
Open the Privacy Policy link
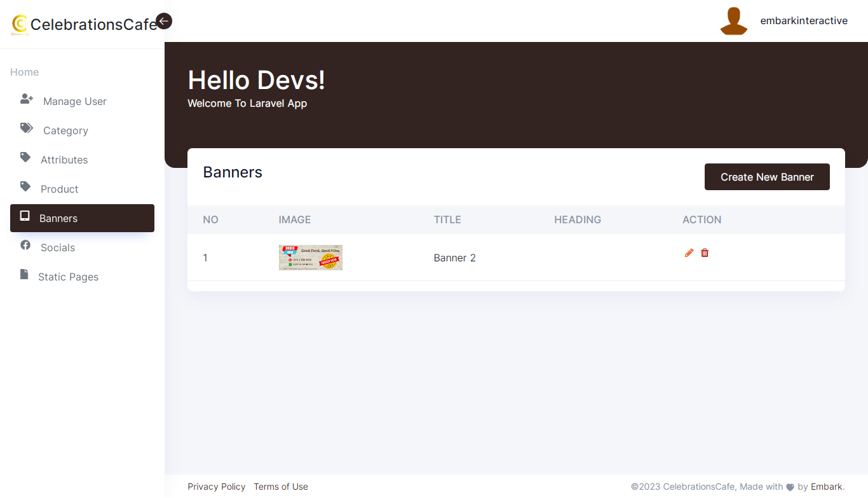[216, 487]
